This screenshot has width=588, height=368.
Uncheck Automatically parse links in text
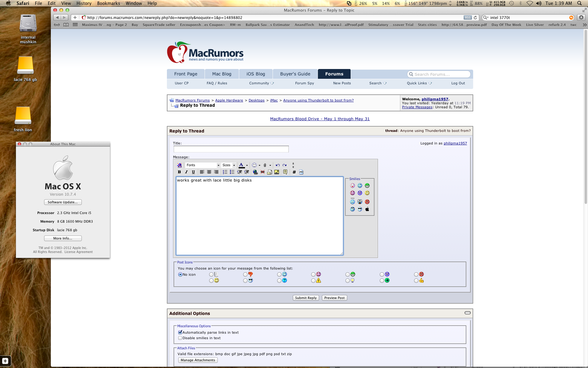[180, 332]
